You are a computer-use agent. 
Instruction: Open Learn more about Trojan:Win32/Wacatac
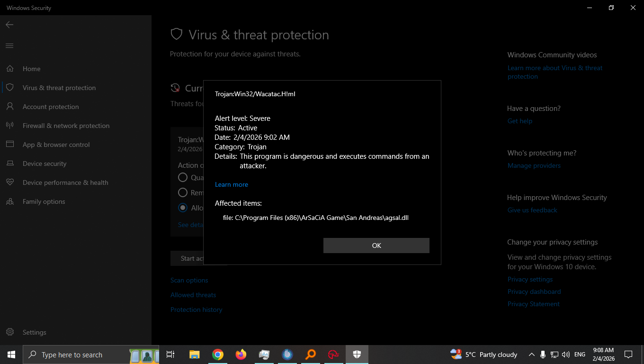[x=231, y=184]
